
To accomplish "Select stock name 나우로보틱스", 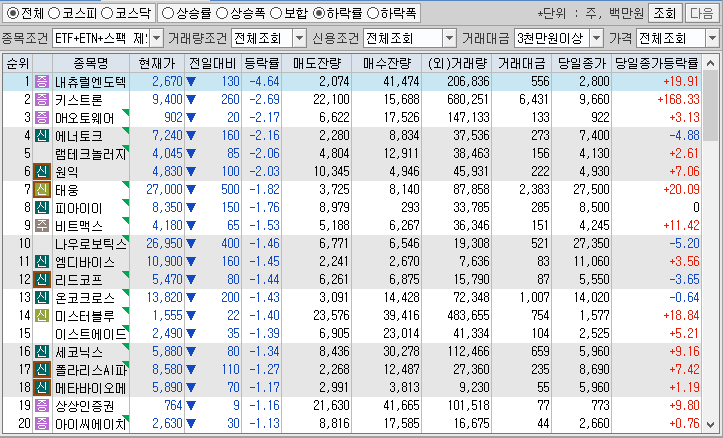I will (x=90, y=244).
